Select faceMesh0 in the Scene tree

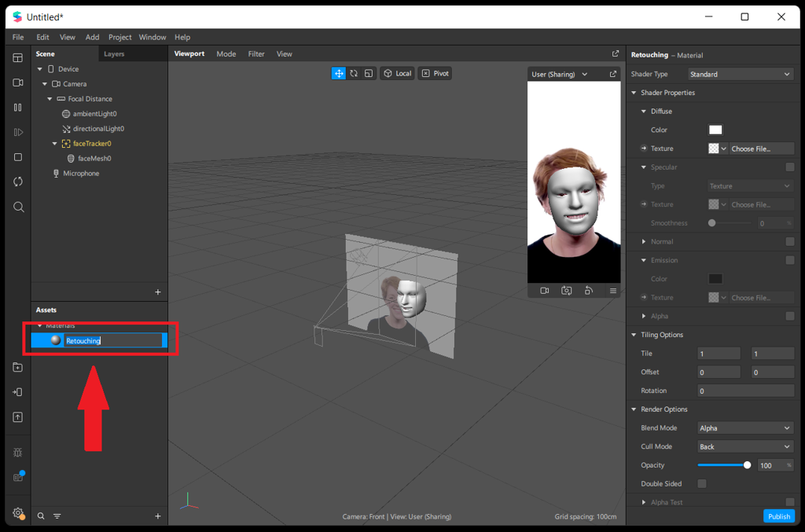tap(94, 159)
